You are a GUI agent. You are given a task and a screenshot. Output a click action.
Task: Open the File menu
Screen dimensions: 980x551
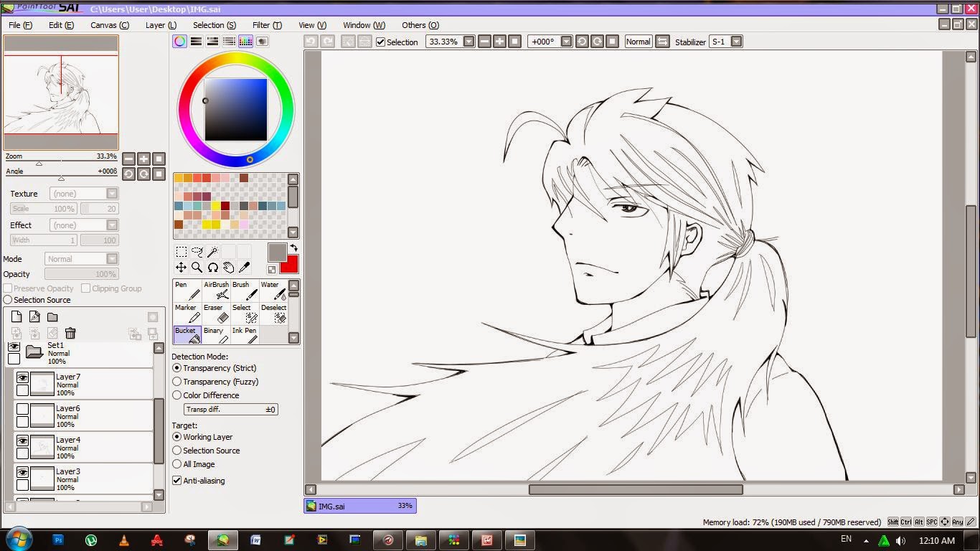coord(20,25)
